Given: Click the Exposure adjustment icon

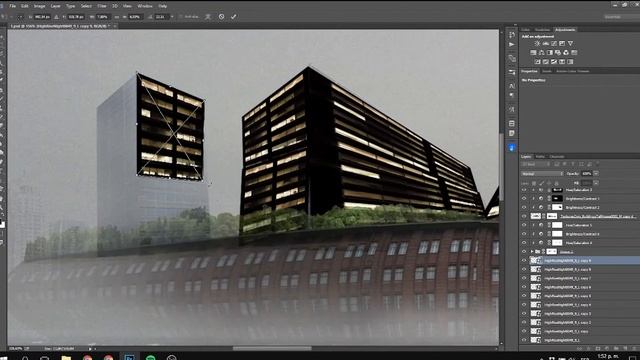Looking at the screenshot, I should (562, 43).
